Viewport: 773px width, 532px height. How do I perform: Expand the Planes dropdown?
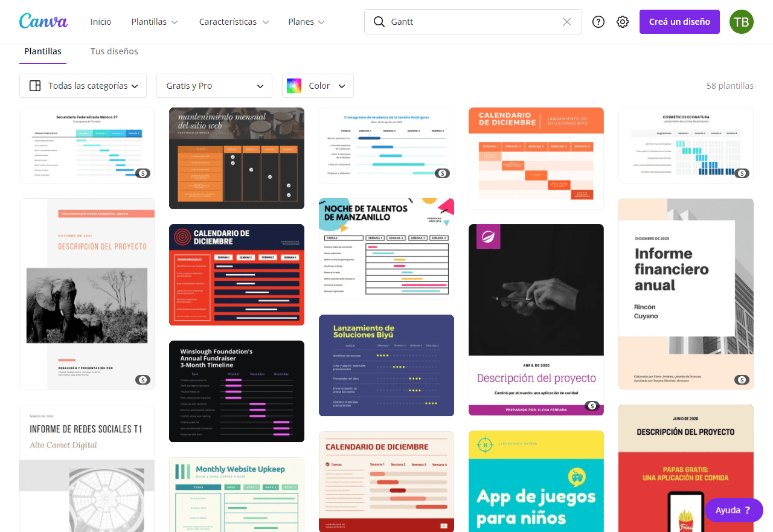306,21
